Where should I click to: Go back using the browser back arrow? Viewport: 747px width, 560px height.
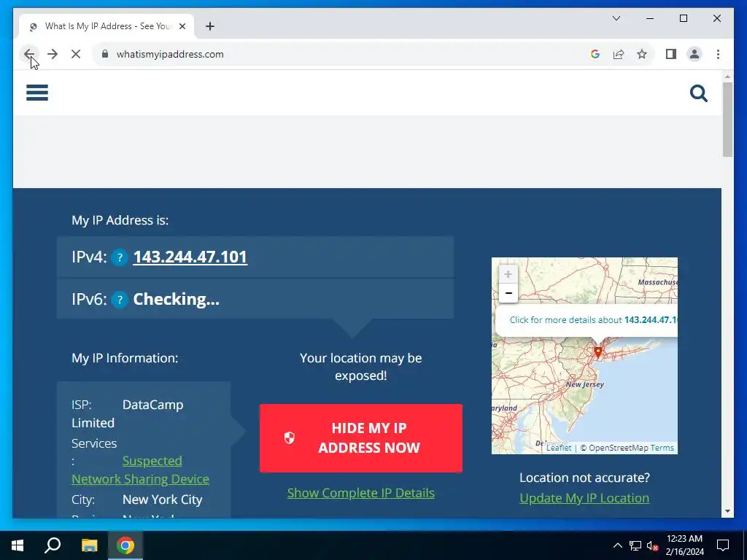29,54
